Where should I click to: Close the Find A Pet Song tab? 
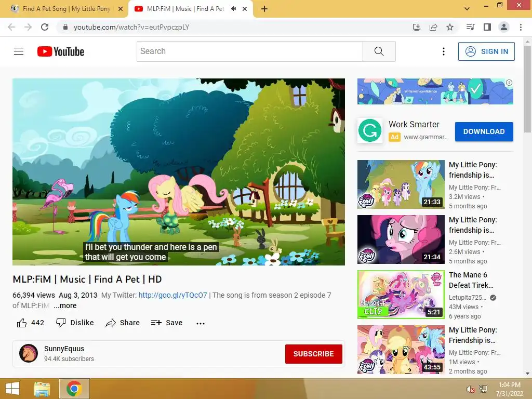[x=120, y=9]
